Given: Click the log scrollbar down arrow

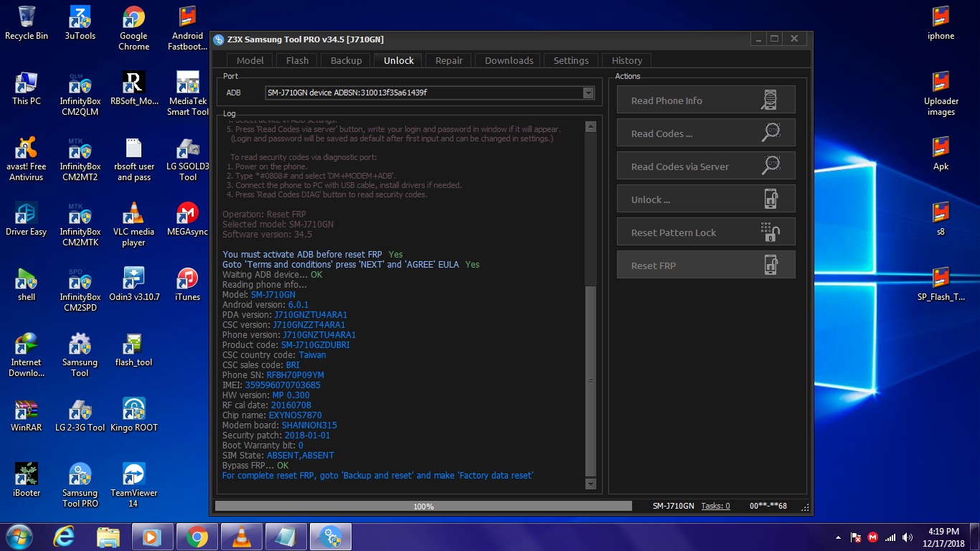Looking at the screenshot, I should click(590, 484).
